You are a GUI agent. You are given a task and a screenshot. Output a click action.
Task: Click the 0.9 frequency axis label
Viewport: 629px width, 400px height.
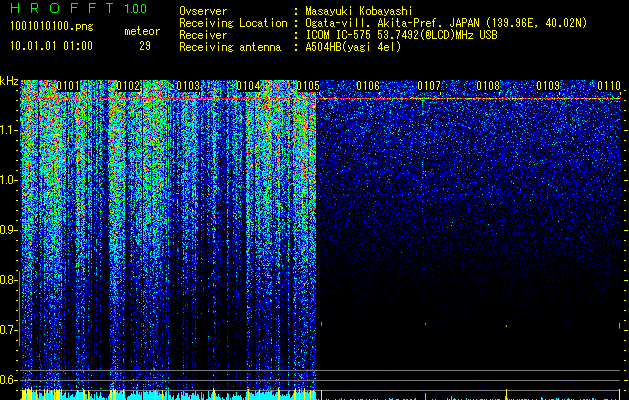click(x=7, y=230)
